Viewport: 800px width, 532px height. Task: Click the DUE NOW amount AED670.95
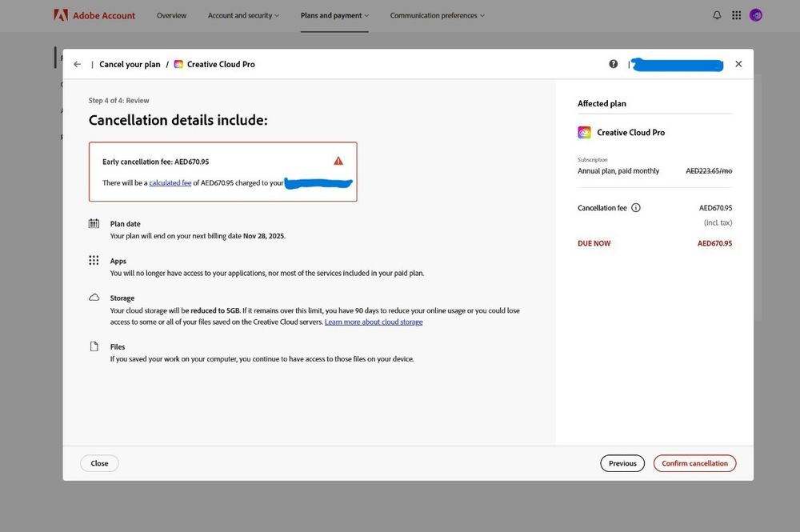[714, 243]
